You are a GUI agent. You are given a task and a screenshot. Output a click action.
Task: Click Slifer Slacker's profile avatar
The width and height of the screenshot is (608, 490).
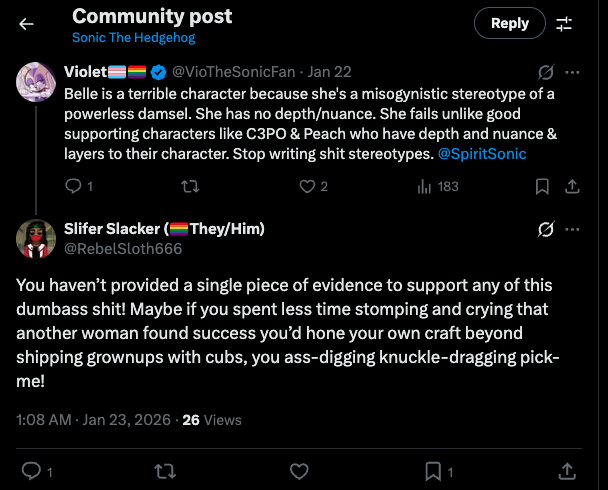coord(36,237)
